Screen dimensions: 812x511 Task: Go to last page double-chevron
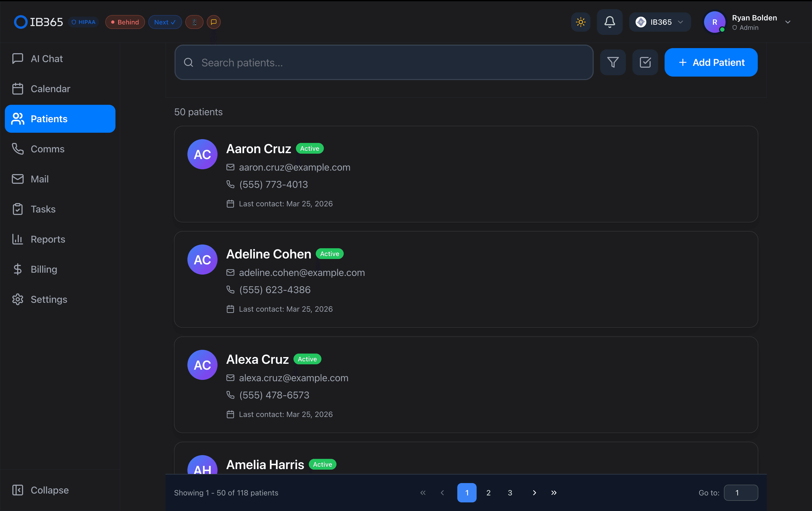(554, 492)
